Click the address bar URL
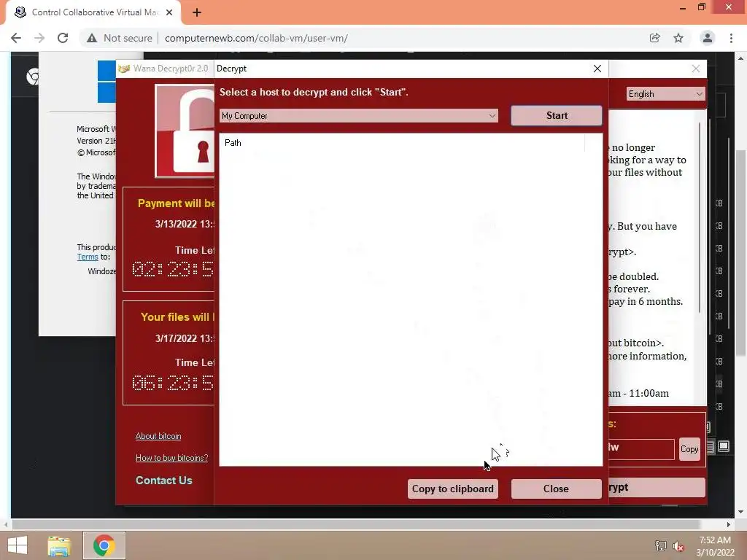The width and height of the screenshot is (747, 560). (x=256, y=38)
